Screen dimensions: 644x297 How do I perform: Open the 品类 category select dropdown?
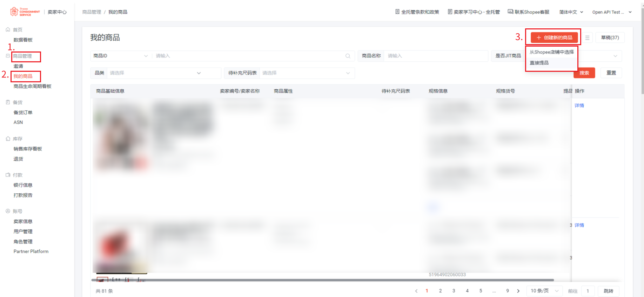click(164, 73)
